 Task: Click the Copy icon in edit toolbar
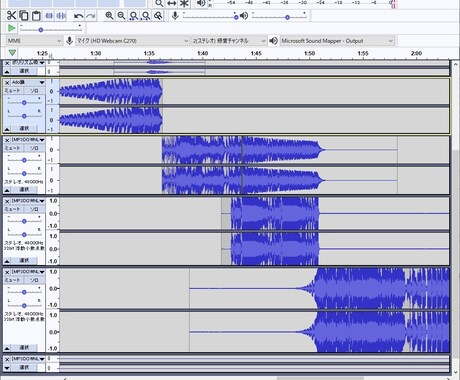pos(24,16)
